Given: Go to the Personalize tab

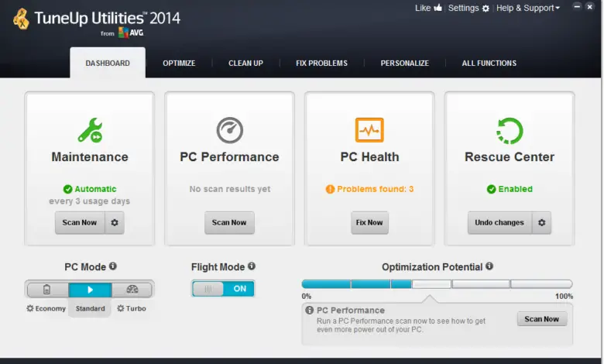Looking at the screenshot, I should coord(405,64).
